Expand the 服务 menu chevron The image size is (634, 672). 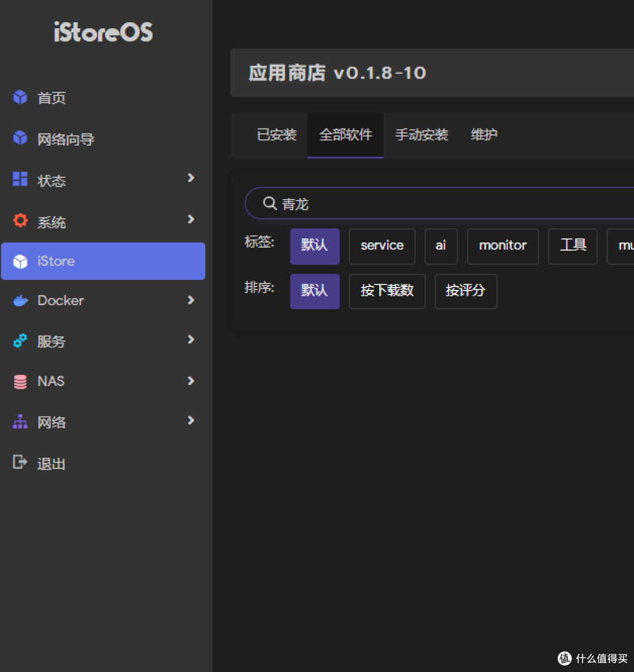coord(191,339)
